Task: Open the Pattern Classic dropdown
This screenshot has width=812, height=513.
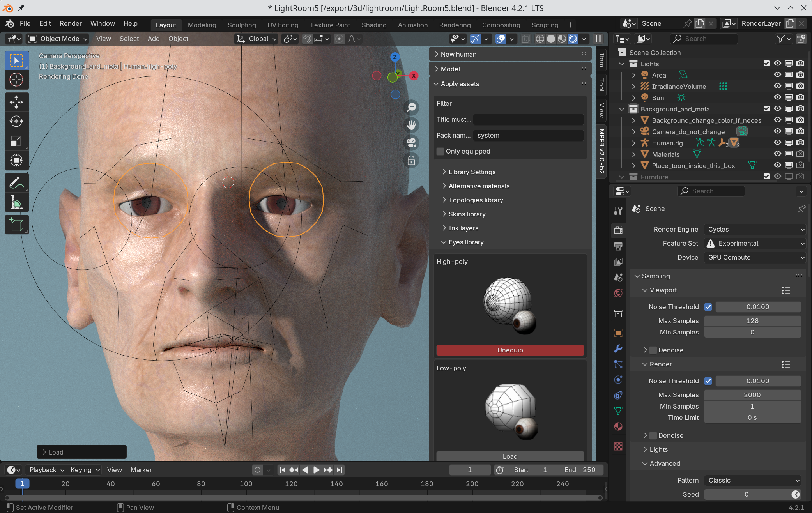Action: click(x=752, y=480)
